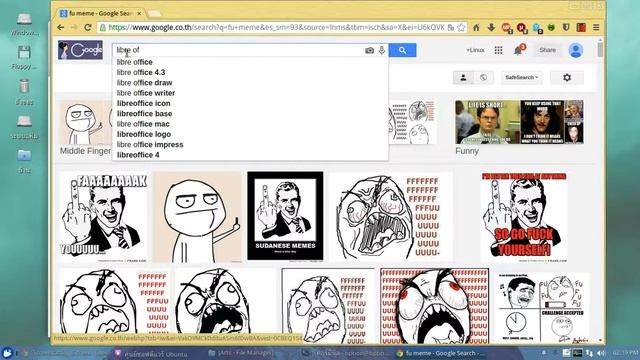Click the green round extension icon

551,27
